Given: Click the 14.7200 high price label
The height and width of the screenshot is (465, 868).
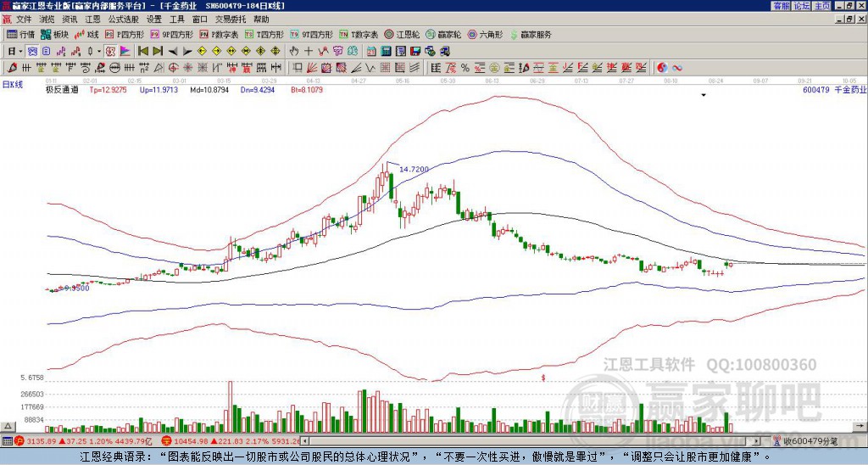Looking at the screenshot, I should click(x=414, y=169).
